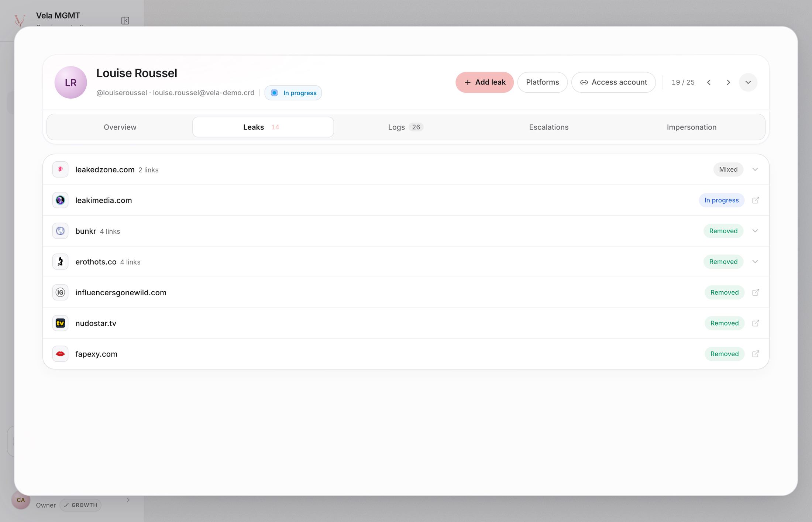Open leakimedia.com external link icon
Viewport: 812px width, 522px height.
(756, 200)
